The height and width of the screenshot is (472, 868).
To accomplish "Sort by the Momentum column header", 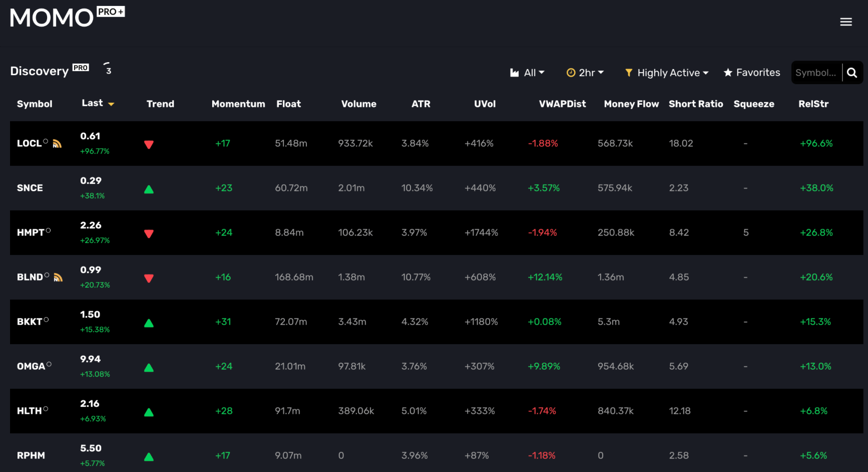I will [x=238, y=104].
